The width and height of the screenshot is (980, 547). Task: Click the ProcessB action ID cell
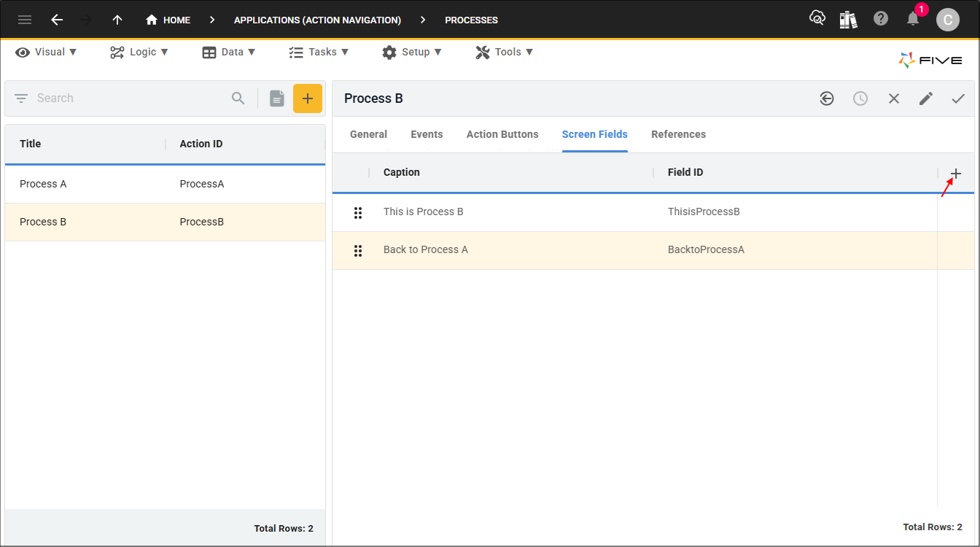tap(202, 222)
